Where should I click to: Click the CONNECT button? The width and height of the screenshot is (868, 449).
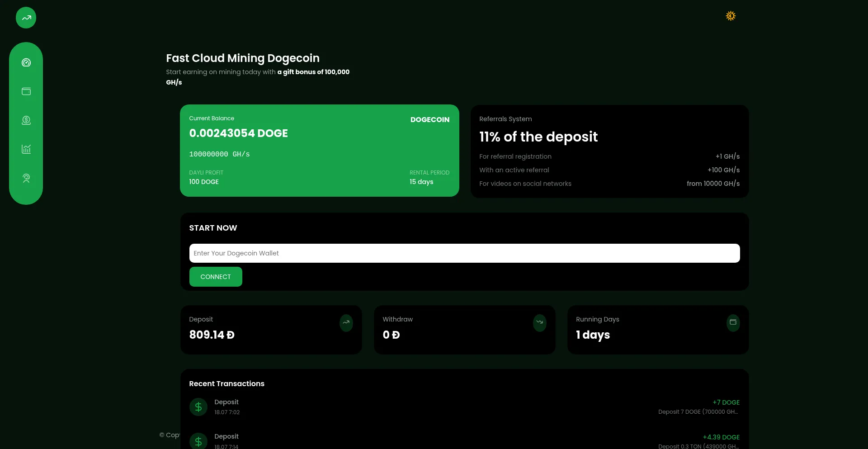(x=216, y=277)
